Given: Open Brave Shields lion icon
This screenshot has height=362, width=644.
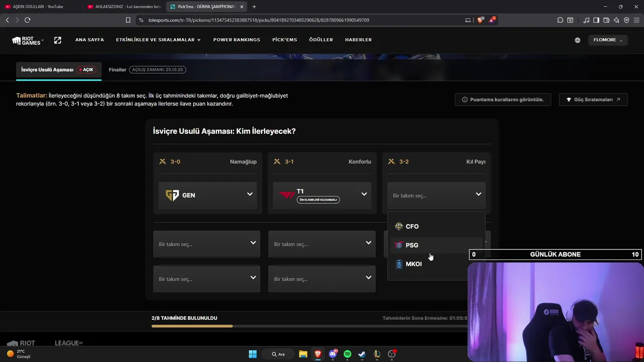Looking at the screenshot, I should [480, 20].
